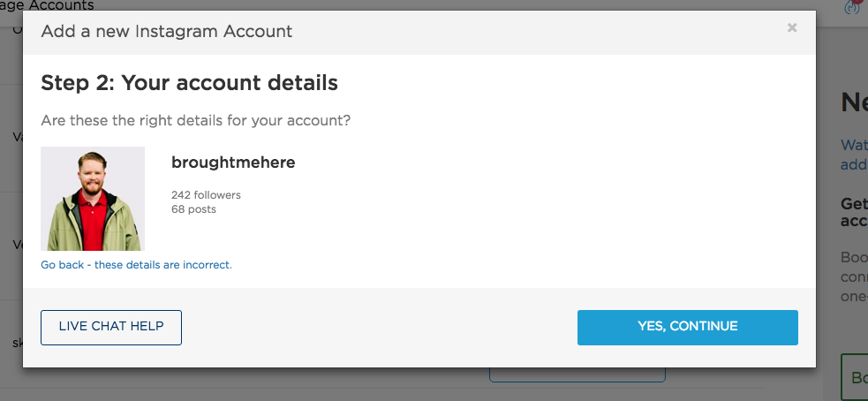
Task: Click the dialog title Add a new Instagram Account
Action: (167, 31)
